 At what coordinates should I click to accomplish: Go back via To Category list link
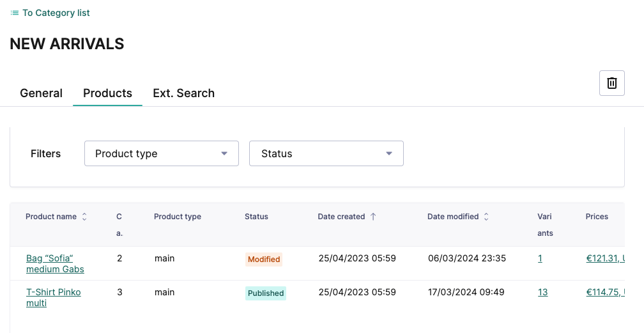(56, 13)
